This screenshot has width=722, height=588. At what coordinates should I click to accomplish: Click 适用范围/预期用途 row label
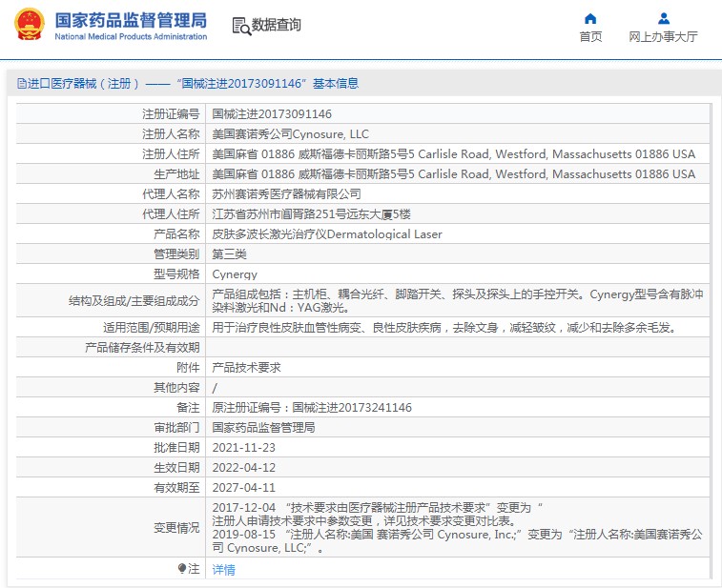tap(151, 328)
